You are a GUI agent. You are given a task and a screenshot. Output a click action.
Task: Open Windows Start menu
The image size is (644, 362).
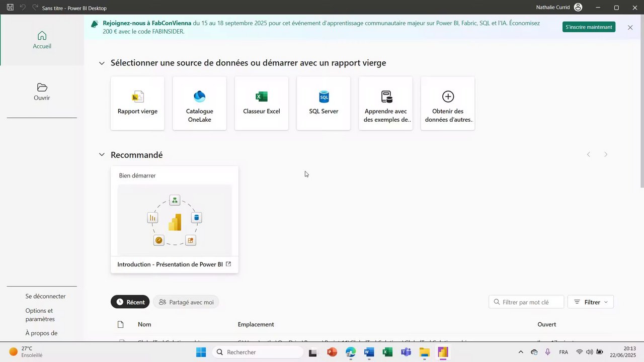point(201,352)
